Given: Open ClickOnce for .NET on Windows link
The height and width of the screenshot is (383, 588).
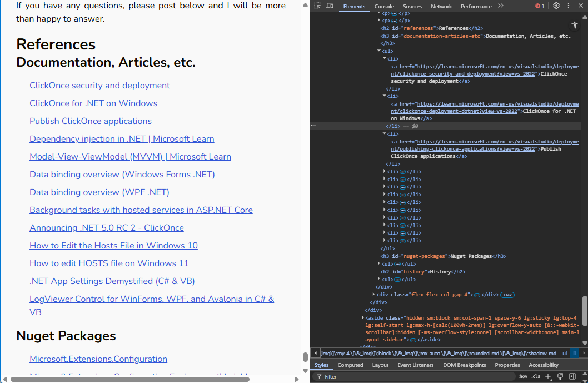Looking at the screenshot, I should (93, 103).
